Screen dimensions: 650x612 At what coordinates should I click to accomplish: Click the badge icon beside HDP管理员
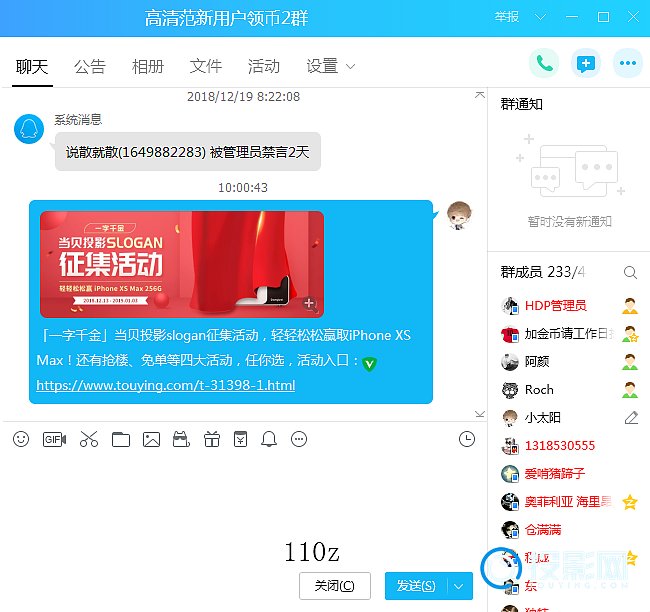click(x=630, y=306)
